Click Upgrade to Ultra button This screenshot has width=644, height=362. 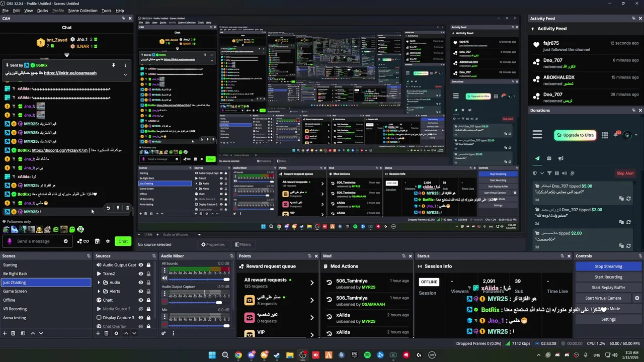click(575, 135)
